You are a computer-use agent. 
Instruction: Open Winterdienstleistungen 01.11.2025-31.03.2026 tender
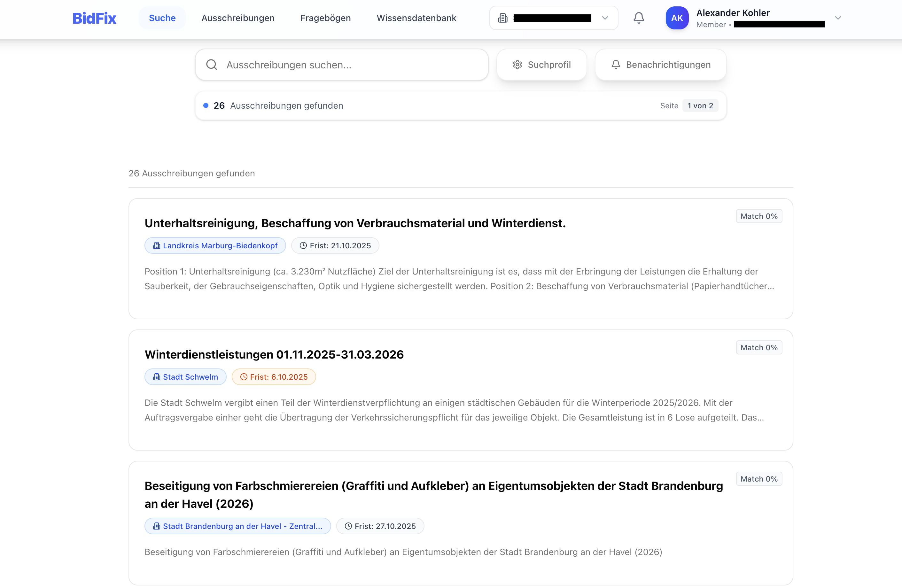[x=274, y=355]
